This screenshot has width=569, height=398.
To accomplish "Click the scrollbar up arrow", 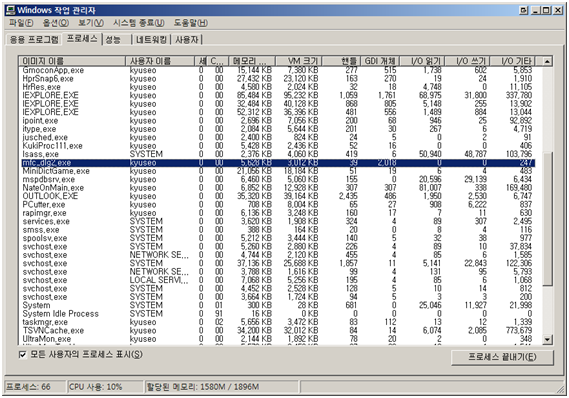I will [x=548, y=61].
